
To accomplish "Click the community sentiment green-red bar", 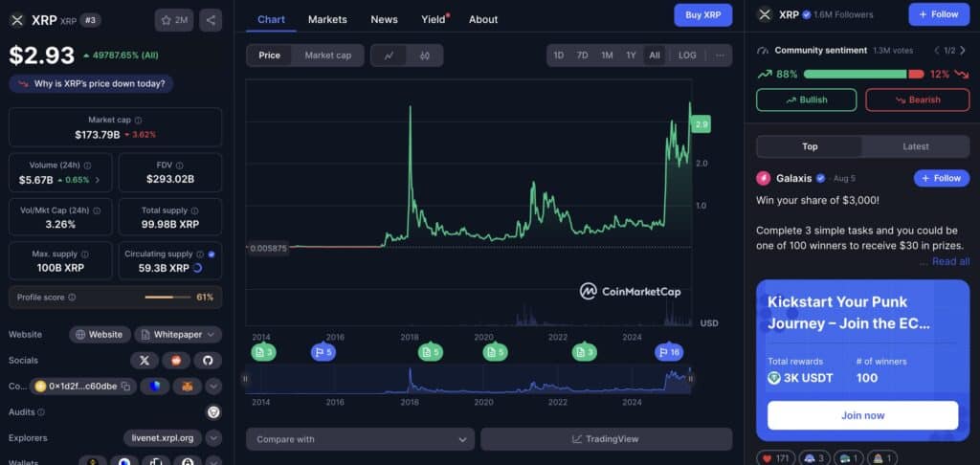I will [x=864, y=75].
